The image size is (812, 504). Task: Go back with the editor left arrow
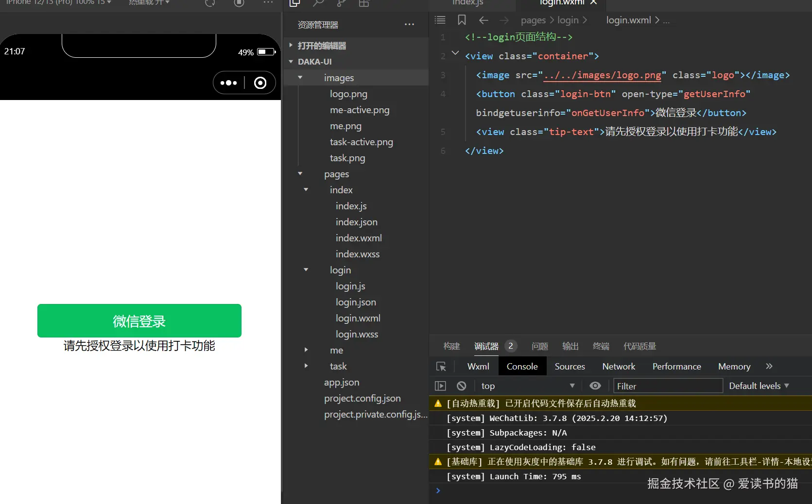pyautogui.click(x=483, y=20)
